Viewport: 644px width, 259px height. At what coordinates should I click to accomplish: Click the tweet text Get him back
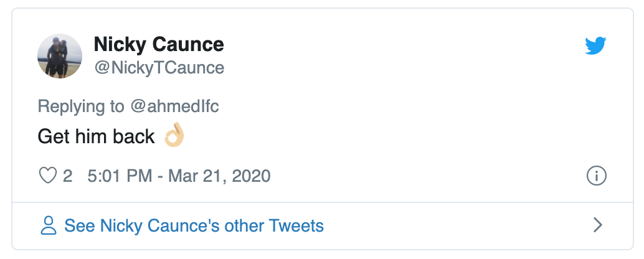tap(96, 136)
